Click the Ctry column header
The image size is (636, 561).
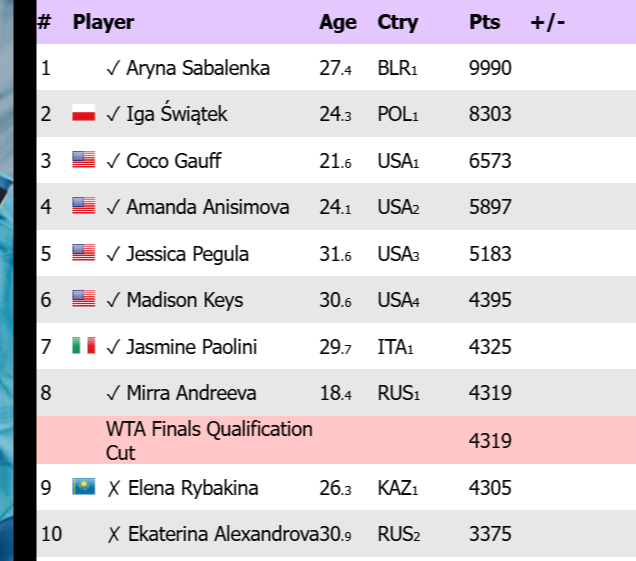coord(397,22)
